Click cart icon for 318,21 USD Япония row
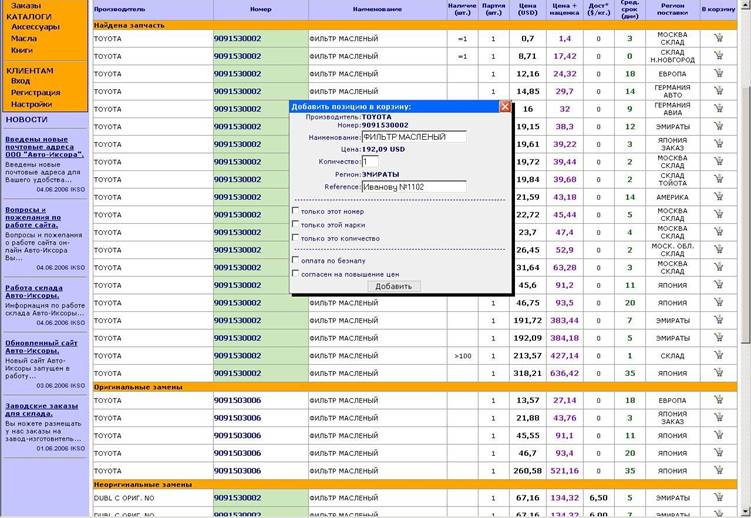The height and width of the screenshot is (518, 751). (x=718, y=372)
